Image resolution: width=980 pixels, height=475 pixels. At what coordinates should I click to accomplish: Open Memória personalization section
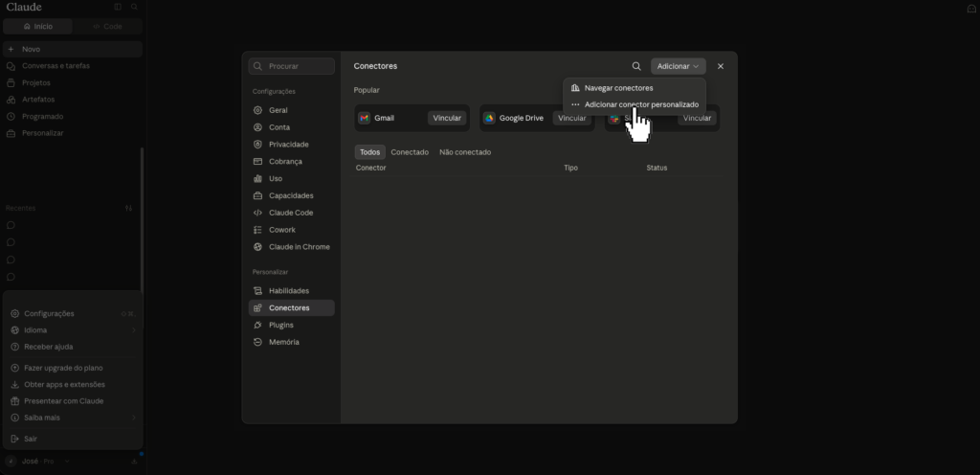point(292,342)
